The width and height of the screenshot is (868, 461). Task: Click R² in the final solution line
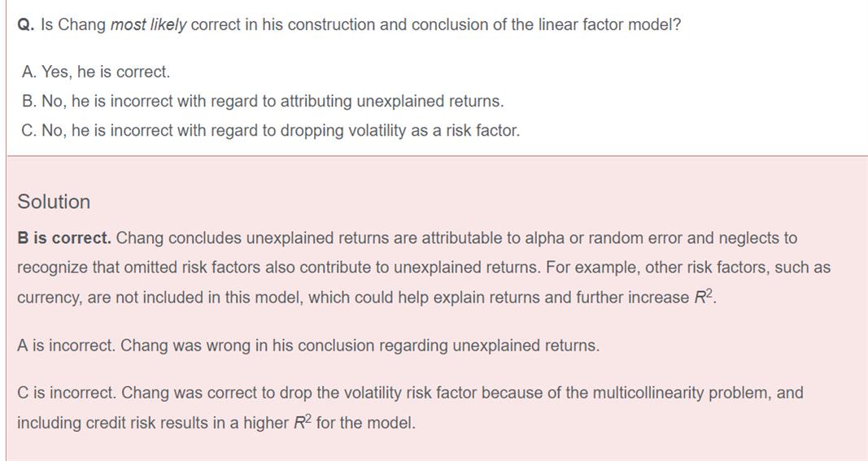coord(303,423)
